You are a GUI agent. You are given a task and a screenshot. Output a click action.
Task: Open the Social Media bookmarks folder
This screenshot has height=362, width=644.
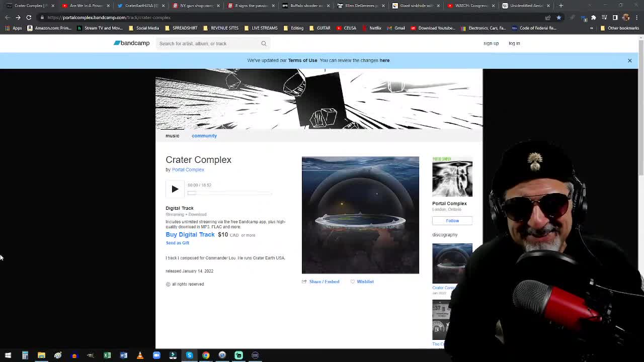click(x=144, y=28)
